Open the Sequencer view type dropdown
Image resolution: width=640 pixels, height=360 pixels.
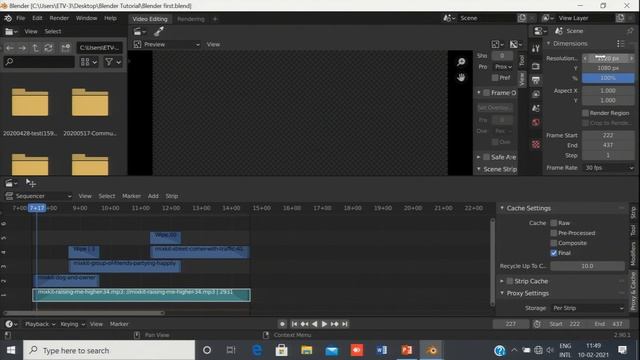click(x=38, y=196)
